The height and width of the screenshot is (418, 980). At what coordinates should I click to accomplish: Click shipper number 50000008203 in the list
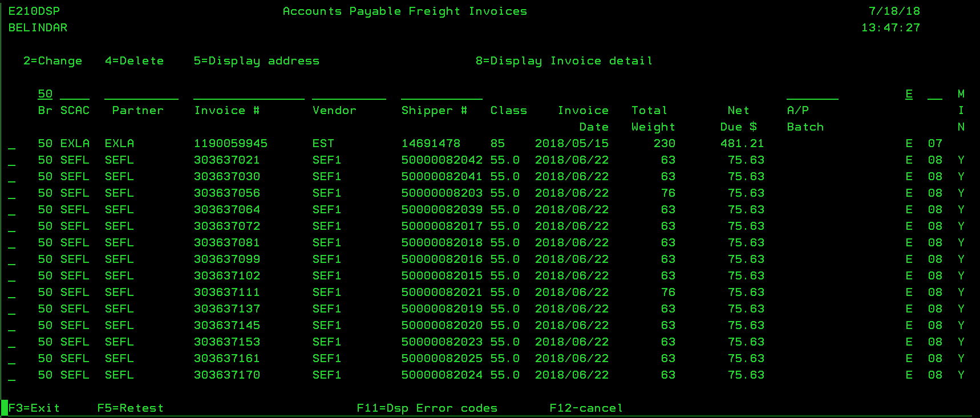pyautogui.click(x=442, y=193)
